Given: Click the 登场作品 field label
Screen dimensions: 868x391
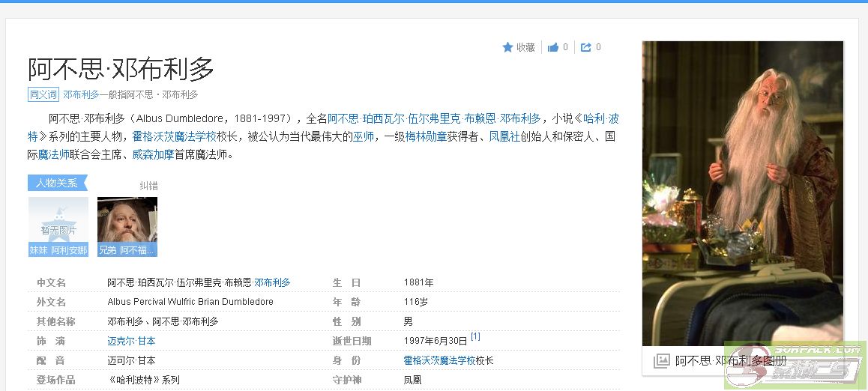Looking at the screenshot, I should (56, 381).
